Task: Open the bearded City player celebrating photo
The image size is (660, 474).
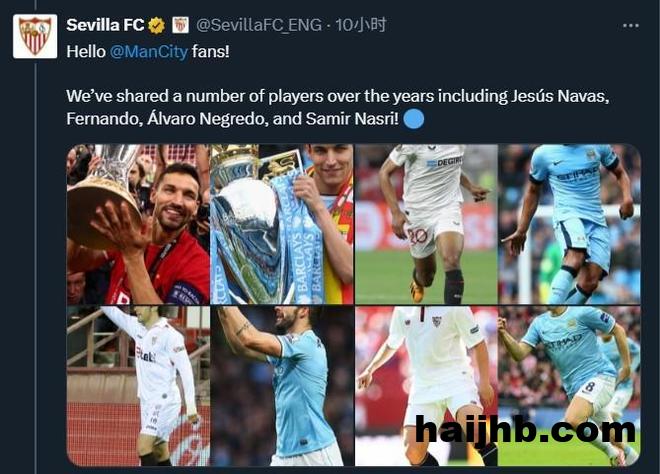Action: [282, 386]
